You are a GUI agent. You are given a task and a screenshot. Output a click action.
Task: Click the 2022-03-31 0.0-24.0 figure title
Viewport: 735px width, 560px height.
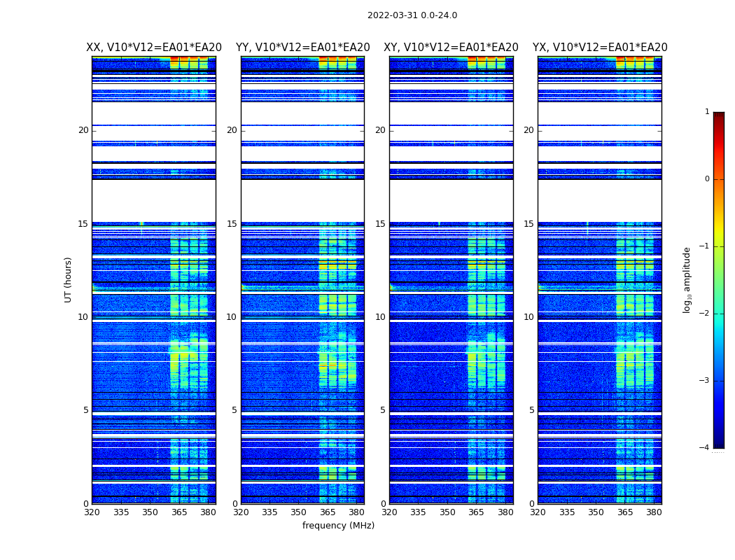click(412, 15)
